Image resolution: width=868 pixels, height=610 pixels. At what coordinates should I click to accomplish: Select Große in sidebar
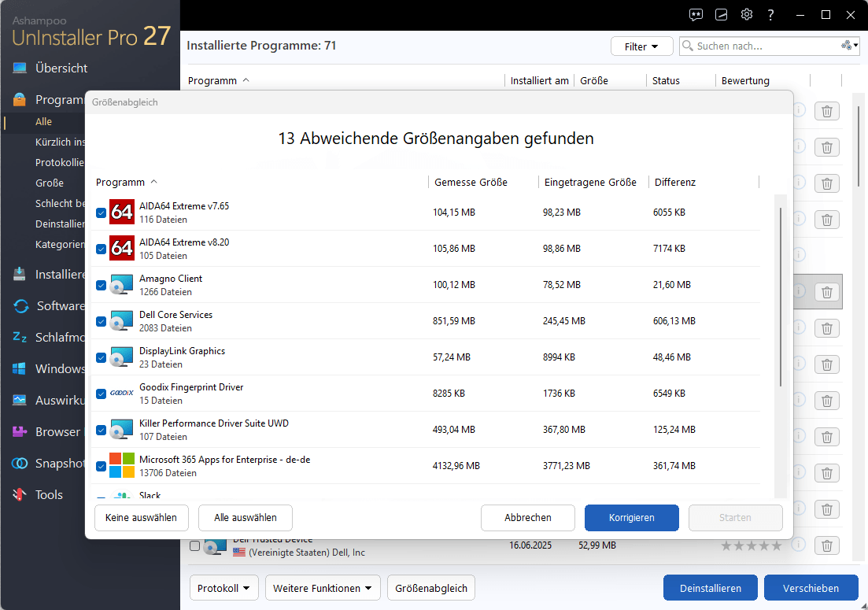click(x=50, y=183)
